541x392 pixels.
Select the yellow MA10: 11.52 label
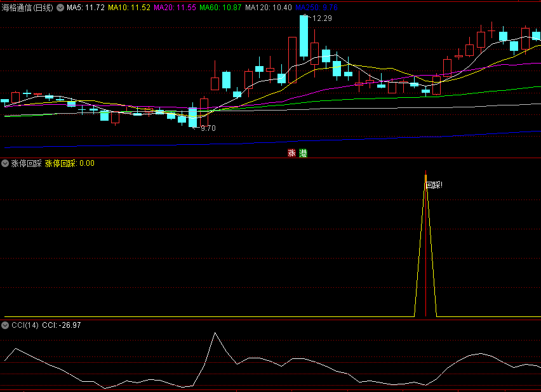point(129,8)
